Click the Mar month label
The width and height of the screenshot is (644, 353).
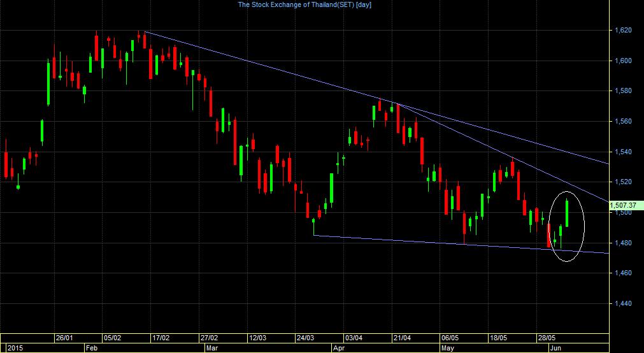pyautogui.click(x=212, y=348)
